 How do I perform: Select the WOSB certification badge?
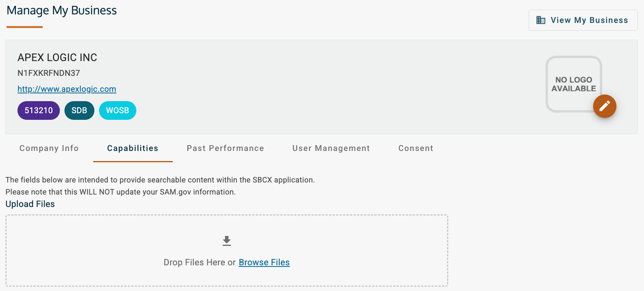coord(117,110)
